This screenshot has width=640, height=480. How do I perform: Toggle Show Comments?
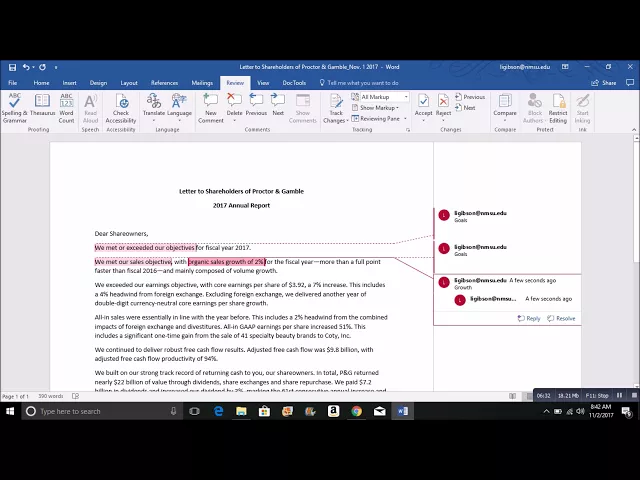302,108
